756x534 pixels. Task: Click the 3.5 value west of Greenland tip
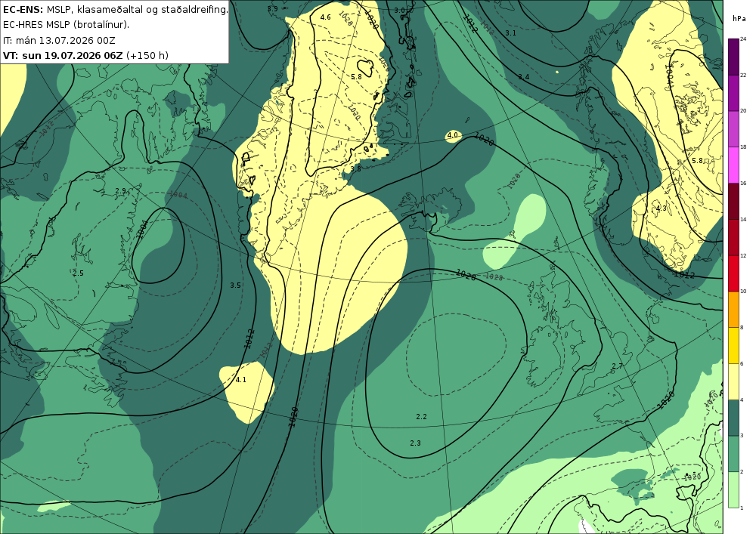click(x=235, y=285)
